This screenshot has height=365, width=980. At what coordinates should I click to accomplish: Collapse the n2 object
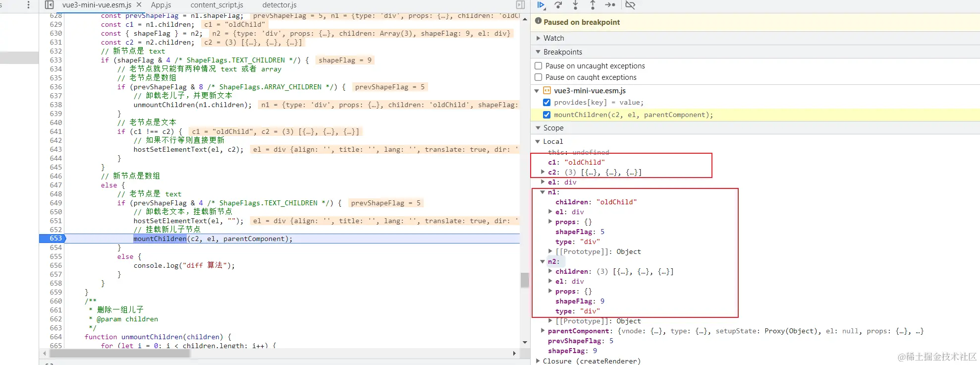point(543,261)
